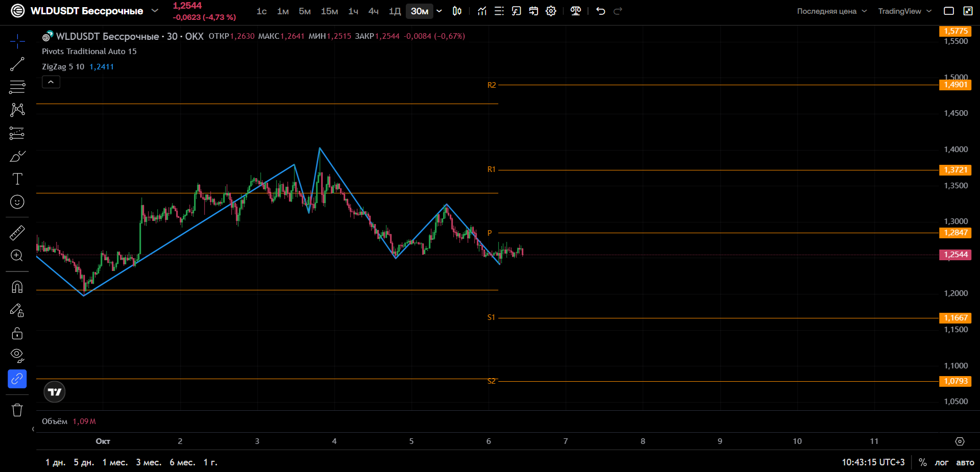Click the 'авто' scale button
The height and width of the screenshot is (472, 980).
tap(965, 462)
